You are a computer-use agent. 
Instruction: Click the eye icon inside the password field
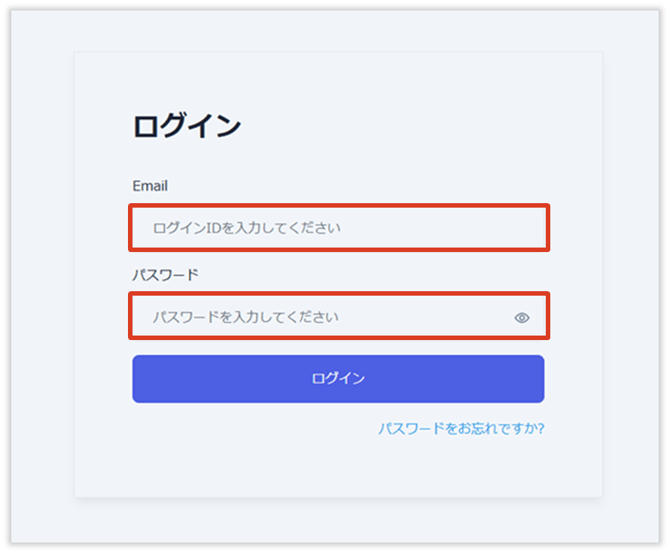point(521,318)
